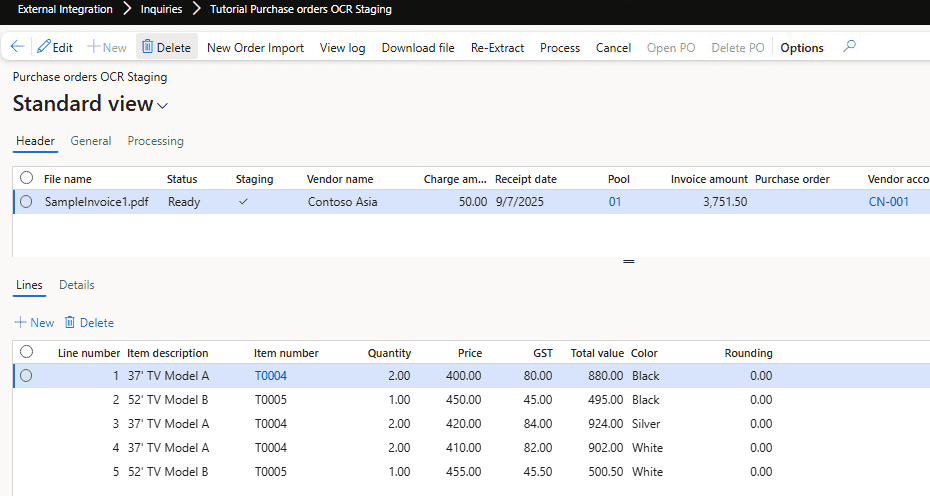
Task: Open the Options menu
Action: pyautogui.click(x=802, y=48)
